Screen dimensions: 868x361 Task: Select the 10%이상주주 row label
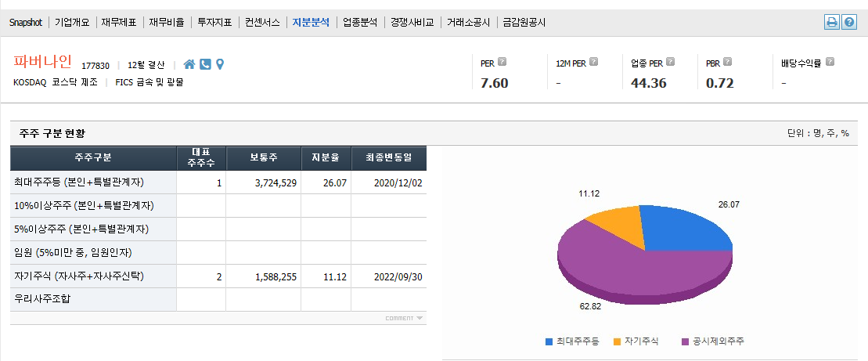pos(85,206)
